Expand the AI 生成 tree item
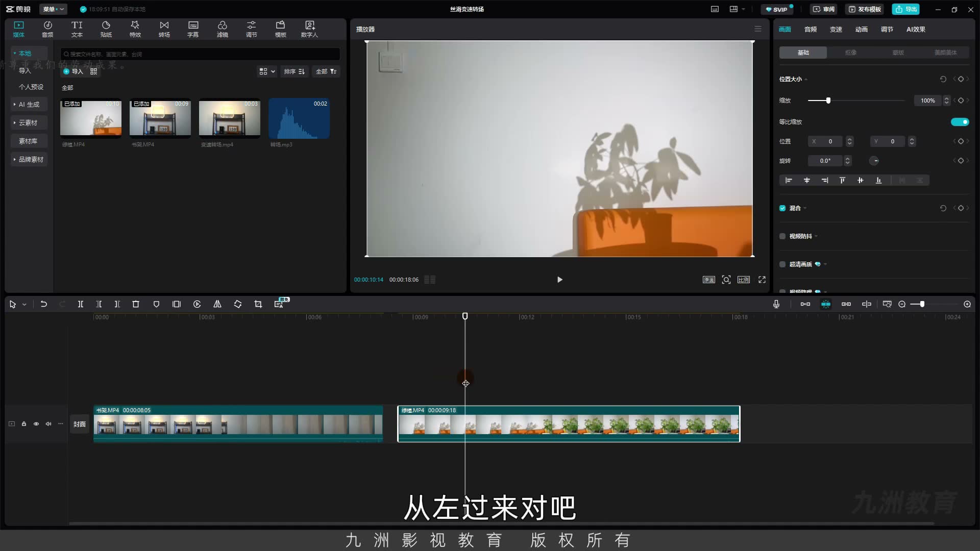This screenshot has width=980, height=551. click(15, 104)
